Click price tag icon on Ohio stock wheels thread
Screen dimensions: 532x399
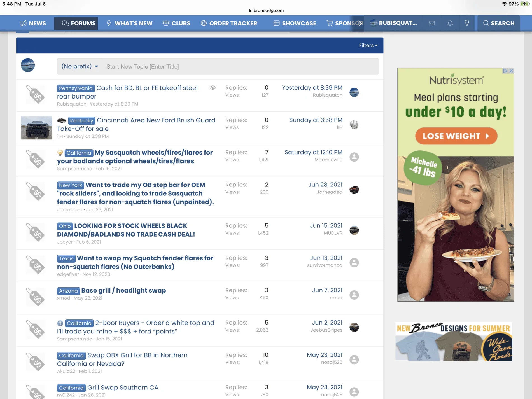(x=36, y=232)
